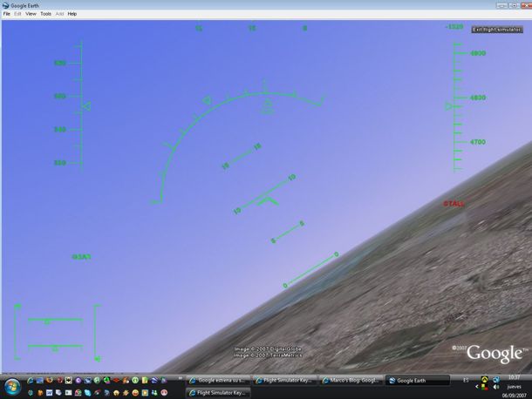The image size is (532, 399).
Task: Switch to the "Marco's Blog: Googl..." taskbar window
Action: 351,381
